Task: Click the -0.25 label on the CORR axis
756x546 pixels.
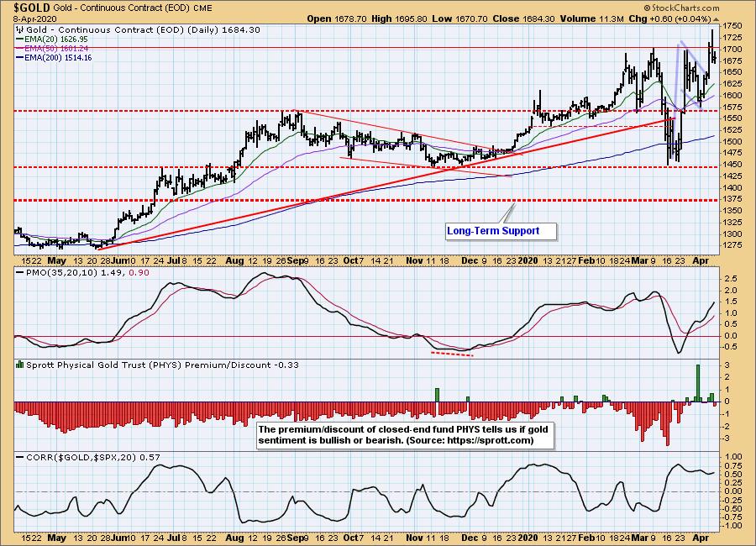Action: pyautogui.click(x=732, y=500)
